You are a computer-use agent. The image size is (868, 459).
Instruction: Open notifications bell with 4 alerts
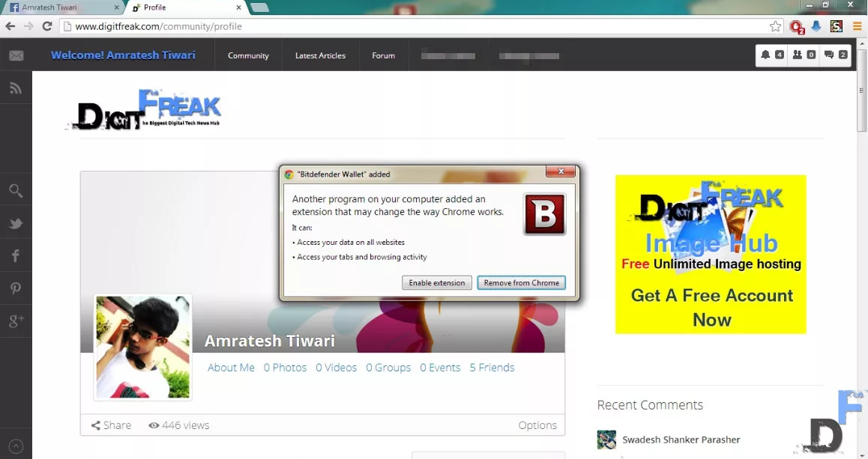[x=771, y=55]
